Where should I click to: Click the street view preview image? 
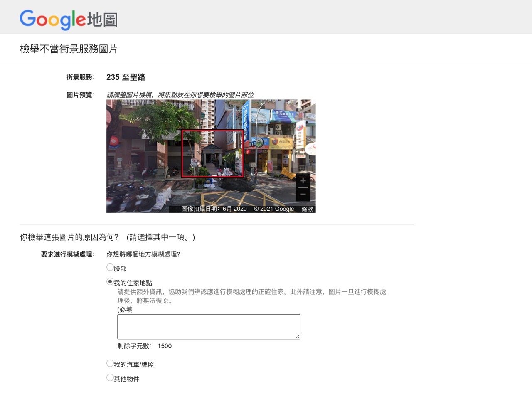211,156
